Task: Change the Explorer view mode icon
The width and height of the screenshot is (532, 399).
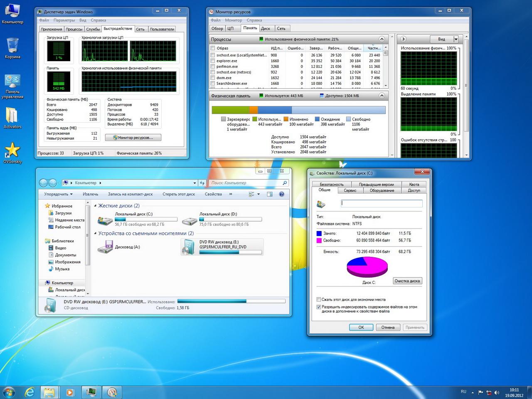Action: pyautogui.click(x=251, y=194)
